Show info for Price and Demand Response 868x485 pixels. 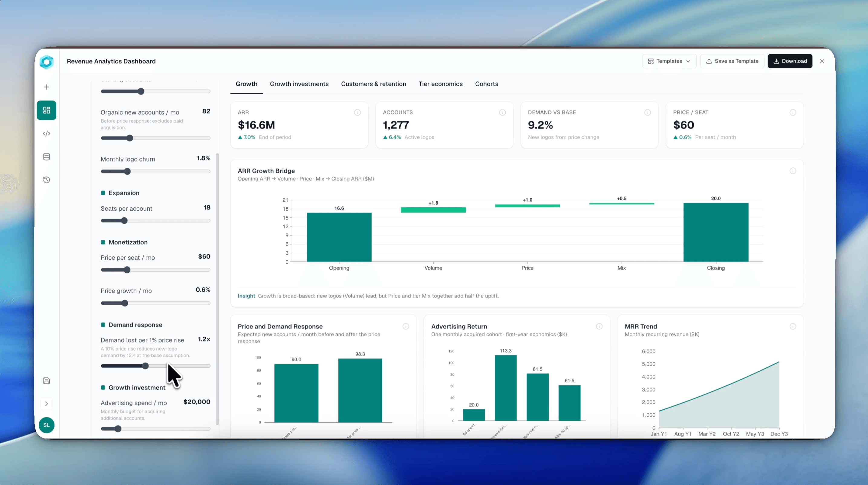[406, 326]
